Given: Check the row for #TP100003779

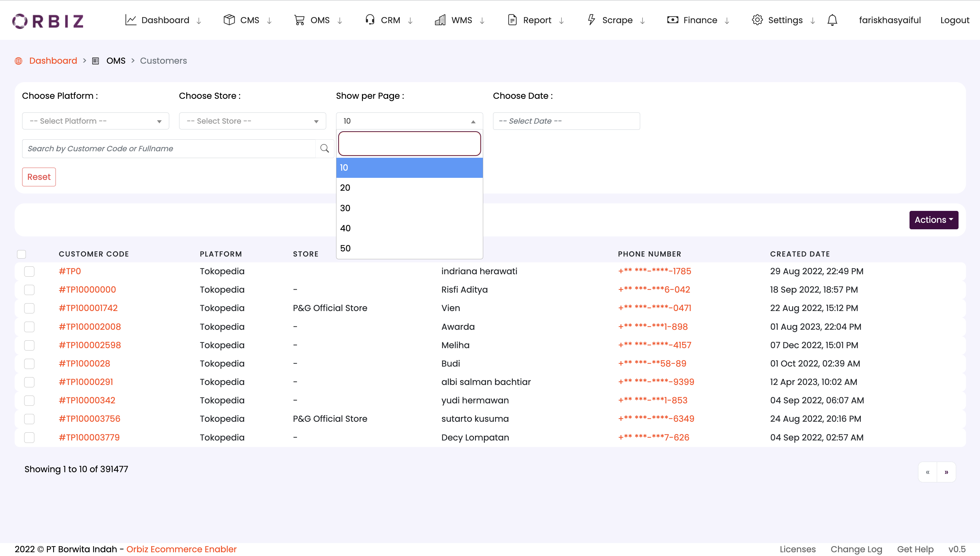Looking at the screenshot, I should pyautogui.click(x=29, y=438).
